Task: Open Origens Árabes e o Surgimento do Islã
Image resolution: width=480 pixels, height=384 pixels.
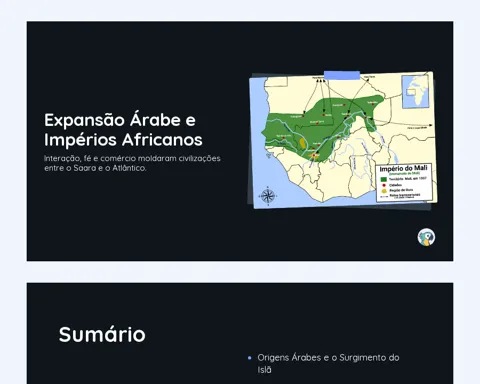Action: coord(328,364)
